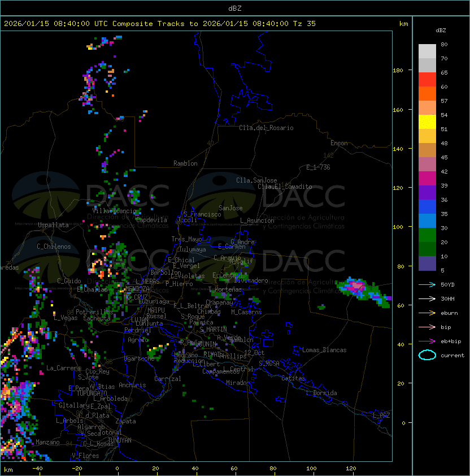Select the Uspallata label on the map
The width and height of the screenshot is (470, 476).
(53, 225)
